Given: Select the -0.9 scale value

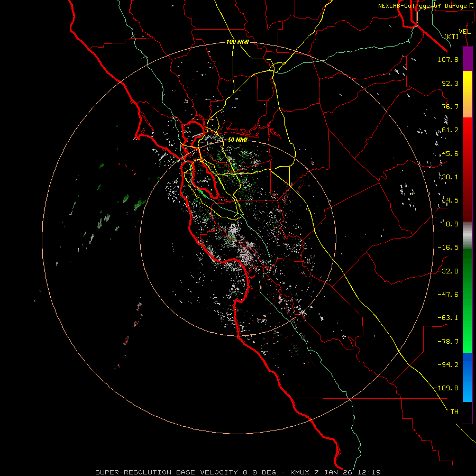Looking at the screenshot, I should [450, 224].
